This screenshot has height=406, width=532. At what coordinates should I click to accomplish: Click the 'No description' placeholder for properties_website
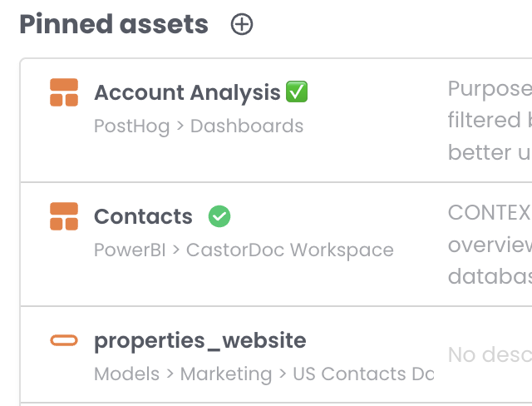[489, 355]
